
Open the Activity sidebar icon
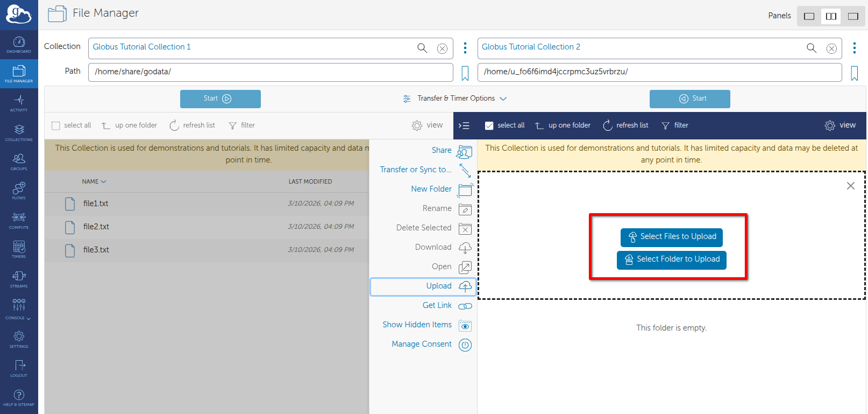(x=19, y=103)
